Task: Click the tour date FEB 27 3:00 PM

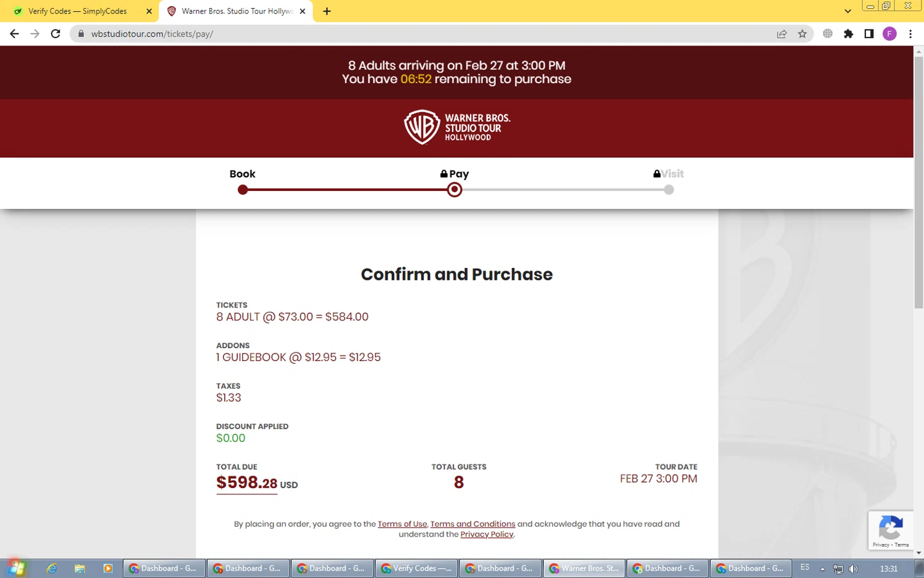Action: 659,479
